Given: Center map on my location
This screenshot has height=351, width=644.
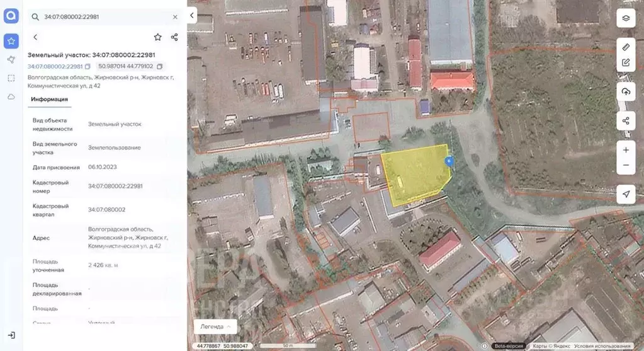Looking at the screenshot, I should [x=626, y=194].
